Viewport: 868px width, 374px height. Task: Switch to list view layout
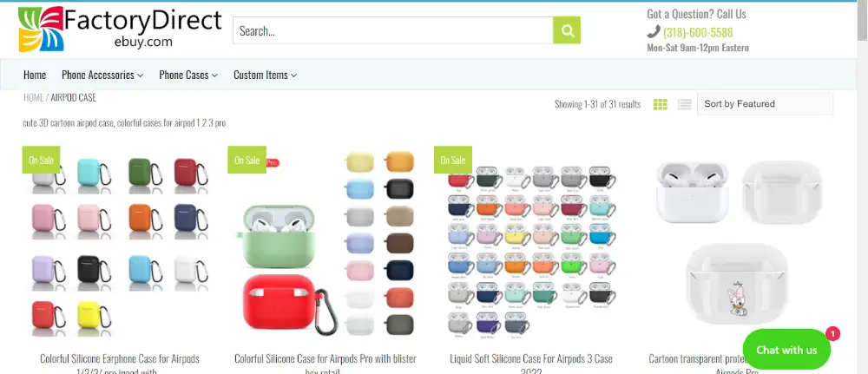coord(685,104)
